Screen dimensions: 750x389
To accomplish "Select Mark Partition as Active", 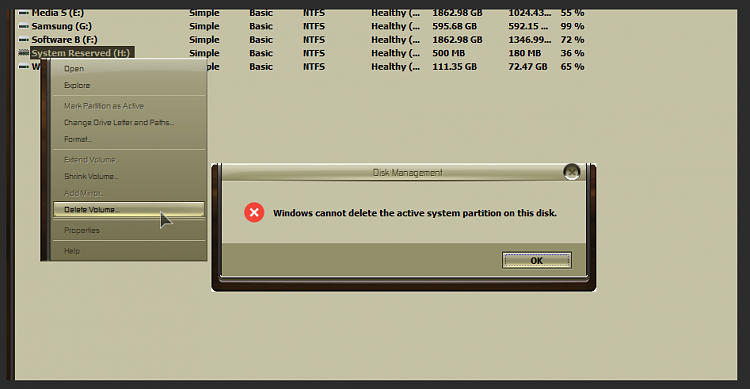I will coord(104,106).
